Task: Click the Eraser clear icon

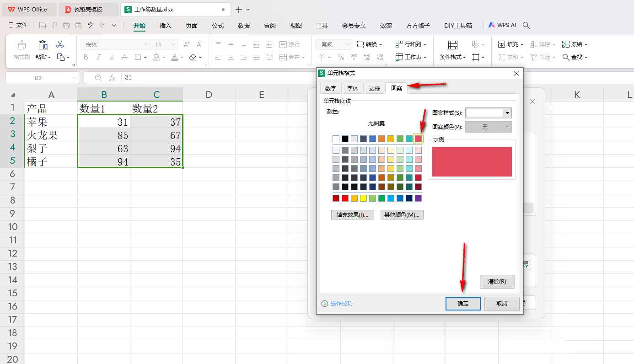Action: (x=193, y=57)
